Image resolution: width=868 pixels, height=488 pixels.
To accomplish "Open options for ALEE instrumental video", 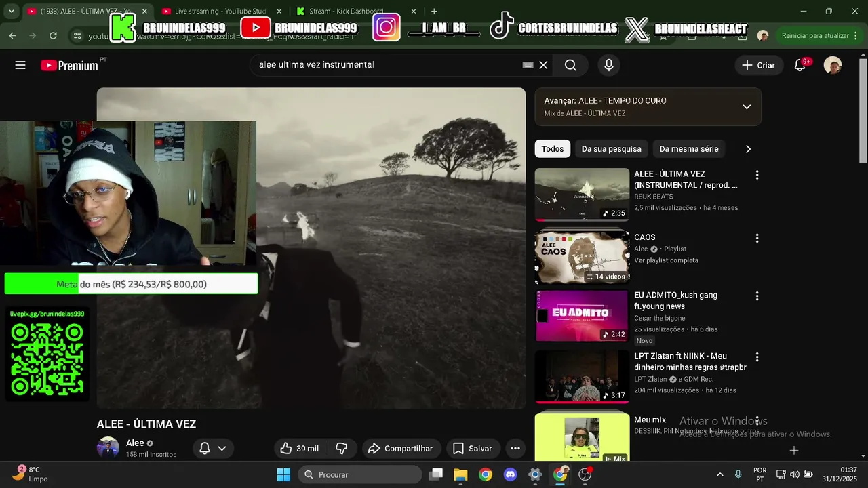I will tap(757, 175).
